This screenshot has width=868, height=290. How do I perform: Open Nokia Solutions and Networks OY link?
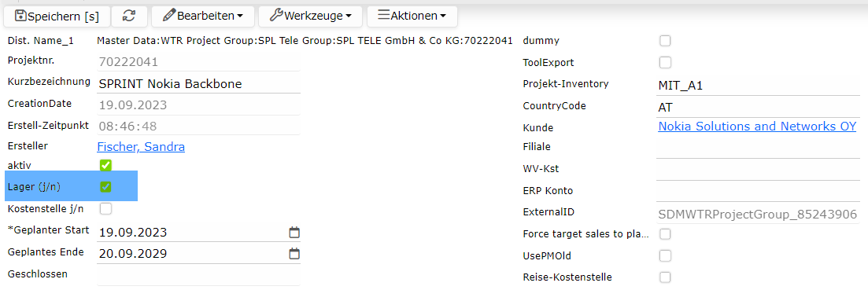pyautogui.click(x=757, y=127)
